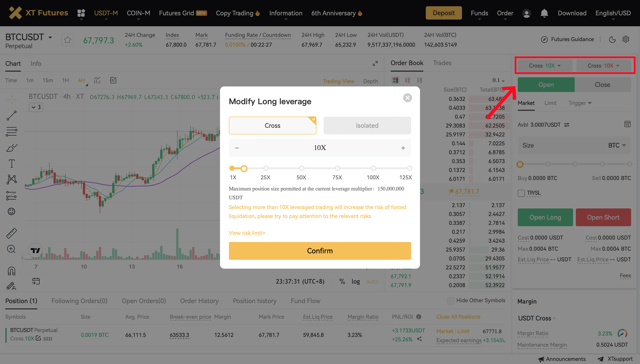This screenshot has width=640, height=364.
Task: Open the View risk limit link
Action: [x=247, y=233]
